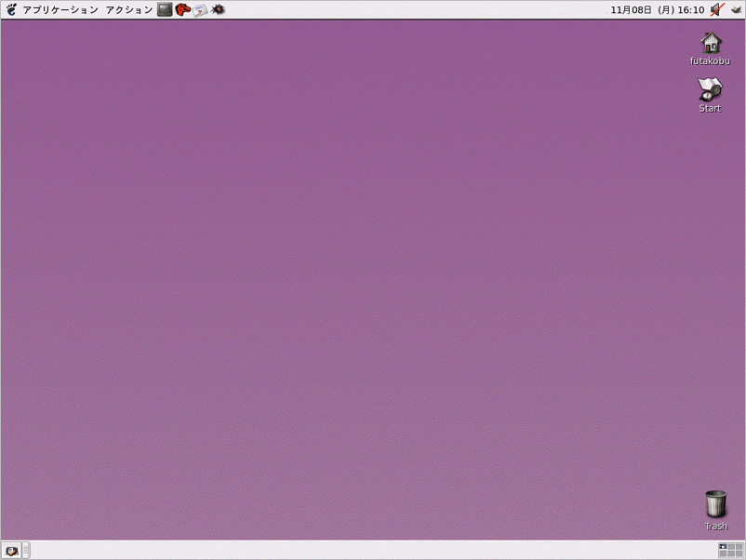Click the bottom panel window list handle

[26, 551]
